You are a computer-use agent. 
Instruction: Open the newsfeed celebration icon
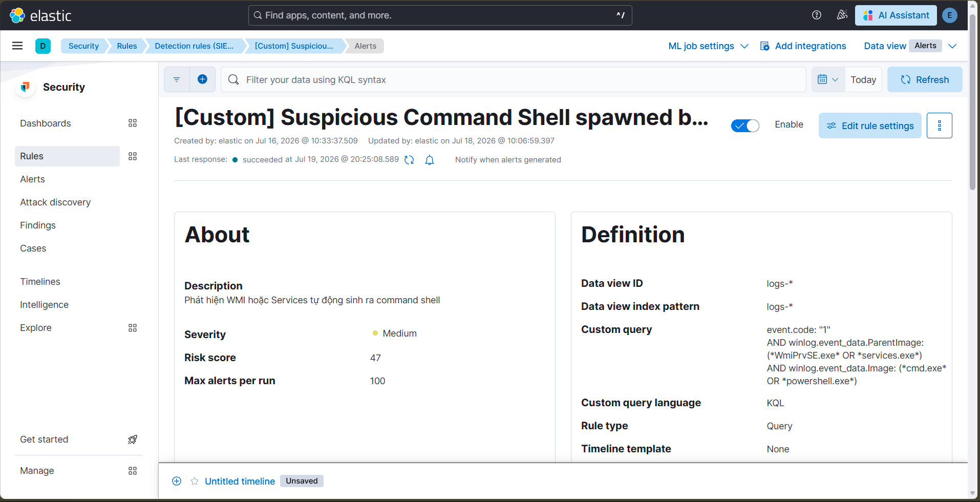(x=842, y=15)
